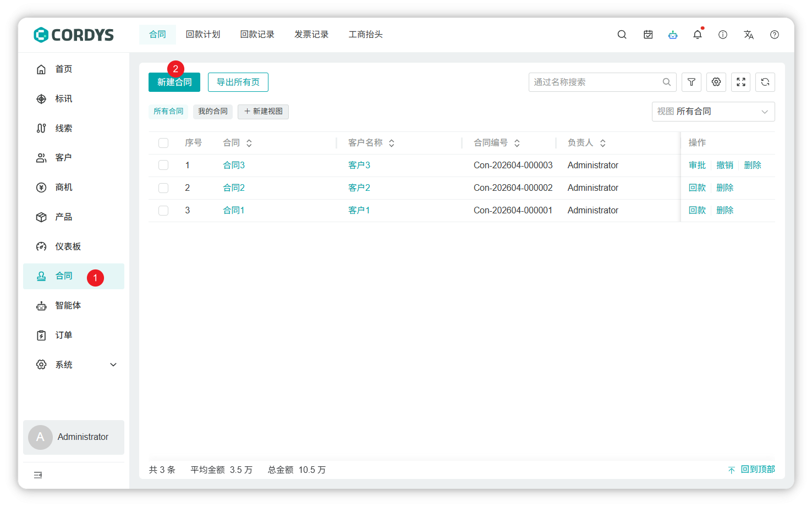Open the help question mark icon

[775, 35]
